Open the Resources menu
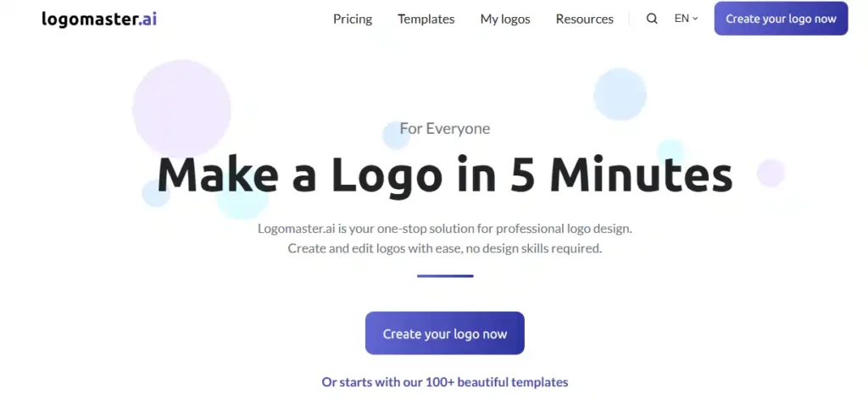868x400 pixels. (x=585, y=19)
